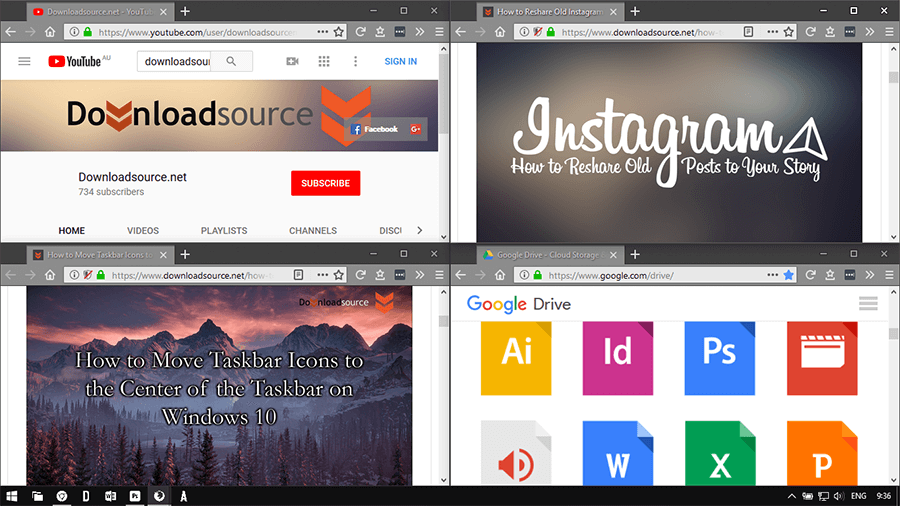Click SIGN IN on YouTube

[x=401, y=61]
